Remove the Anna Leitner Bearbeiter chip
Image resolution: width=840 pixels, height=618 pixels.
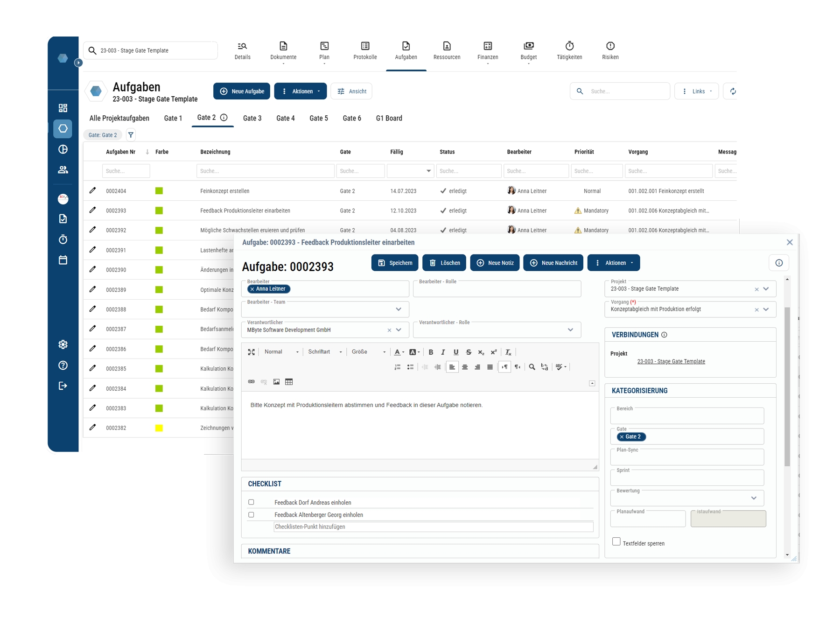(252, 289)
